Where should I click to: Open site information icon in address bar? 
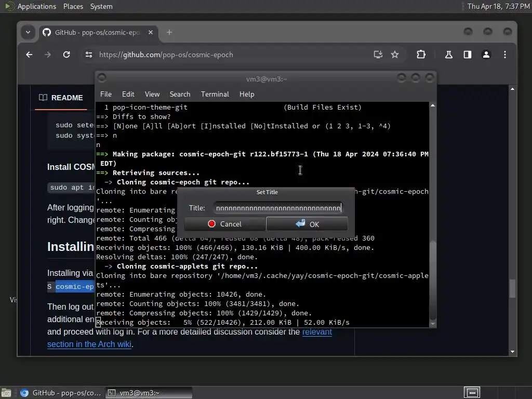89,55
